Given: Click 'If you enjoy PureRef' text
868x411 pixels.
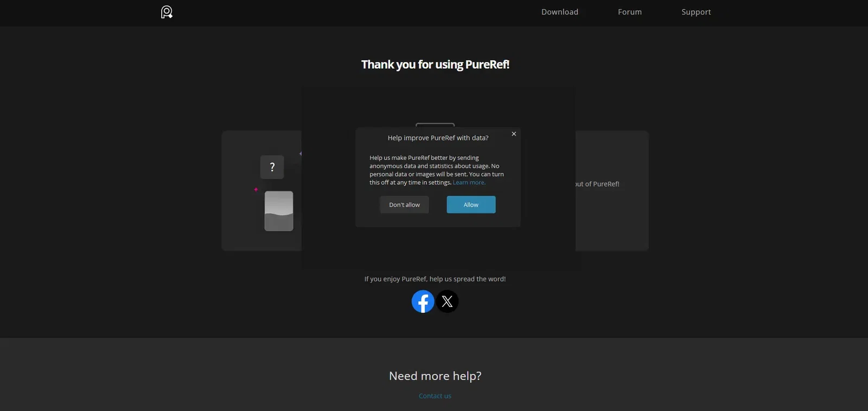Looking at the screenshot, I should [435, 279].
